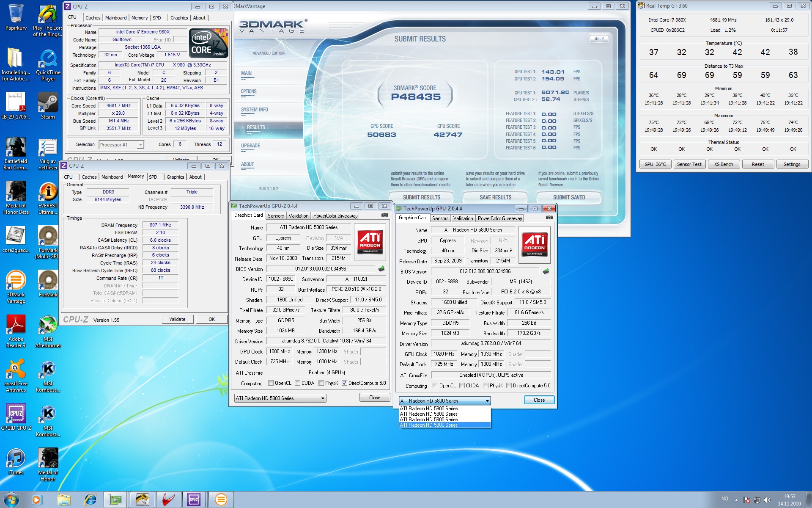The height and width of the screenshot is (508, 812).
Task: Open Windows Explorer folder in taskbar
Action: point(64,500)
